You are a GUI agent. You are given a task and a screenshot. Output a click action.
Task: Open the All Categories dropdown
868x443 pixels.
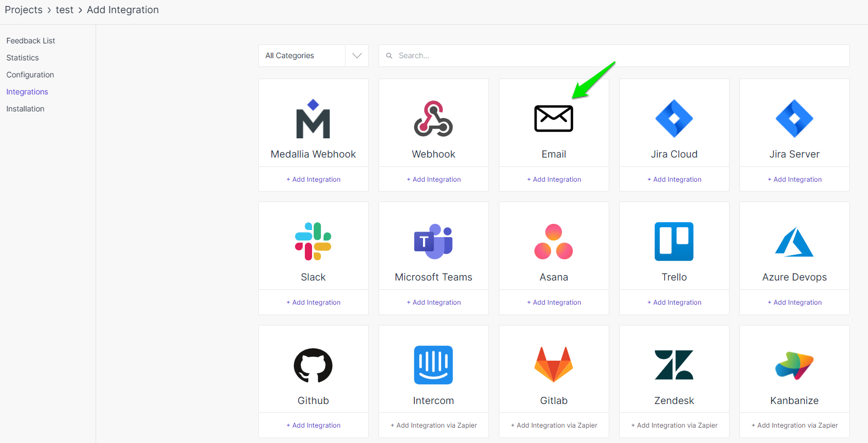coord(313,56)
